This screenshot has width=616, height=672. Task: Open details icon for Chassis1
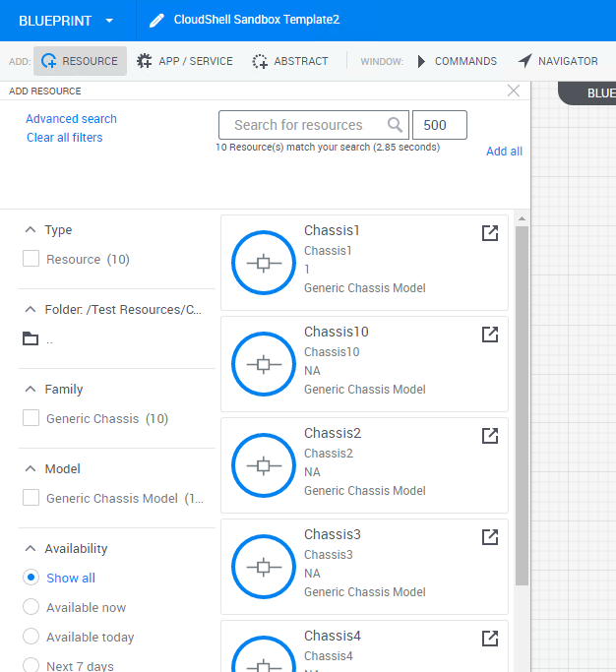click(489, 233)
